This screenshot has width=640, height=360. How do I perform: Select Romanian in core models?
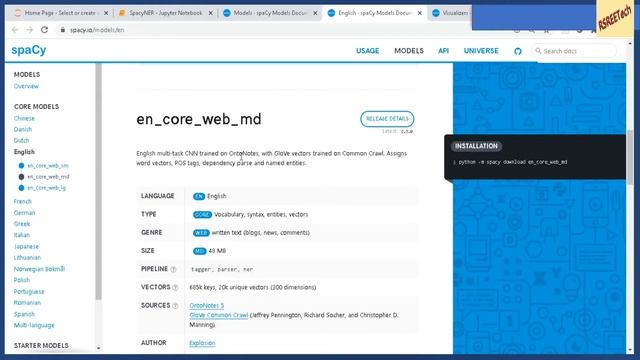point(27,302)
